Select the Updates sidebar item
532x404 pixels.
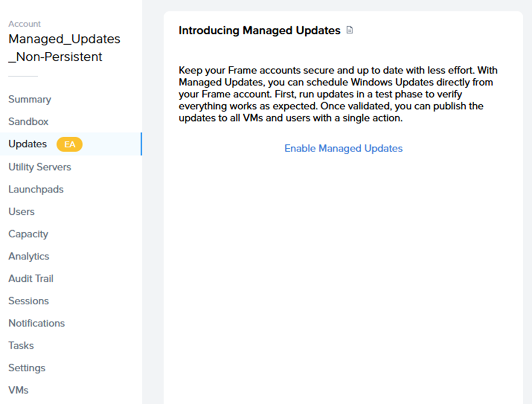click(27, 144)
